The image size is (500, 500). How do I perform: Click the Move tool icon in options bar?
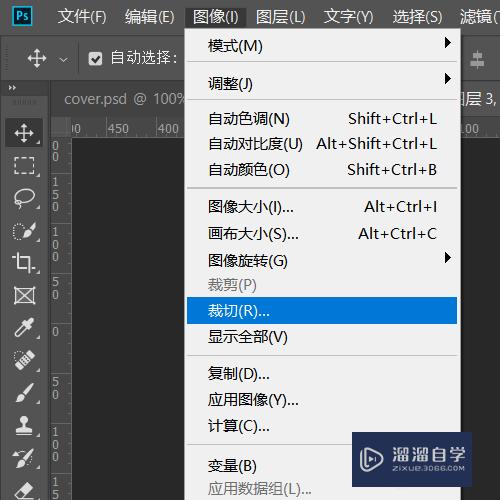pyautogui.click(x=37, y=58)
